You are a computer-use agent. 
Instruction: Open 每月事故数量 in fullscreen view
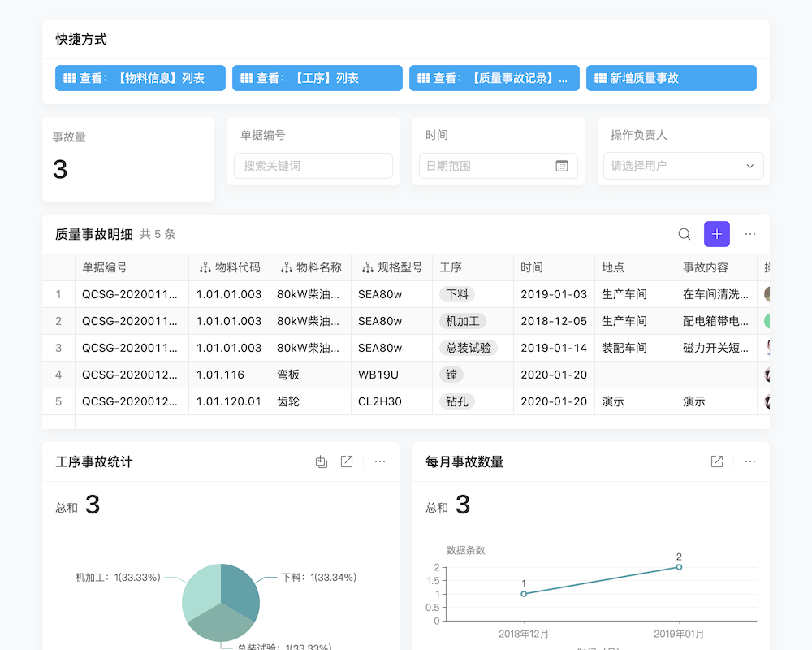click(x=716, y=461)
